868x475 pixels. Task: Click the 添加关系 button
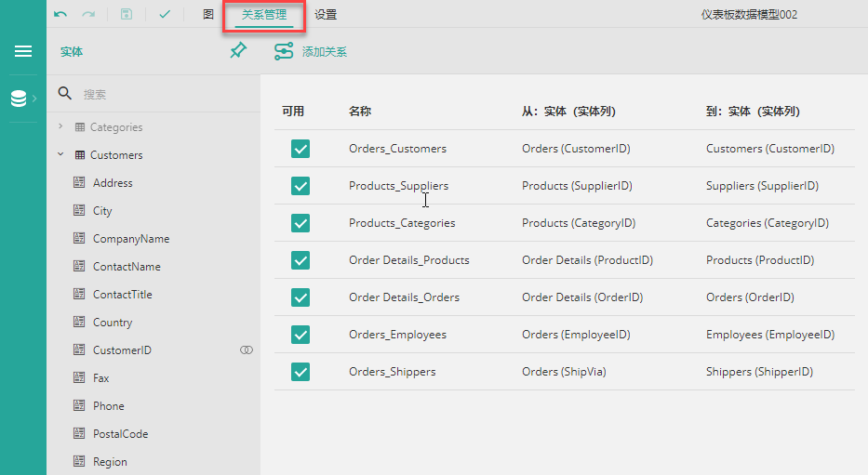tap(311, 51)
